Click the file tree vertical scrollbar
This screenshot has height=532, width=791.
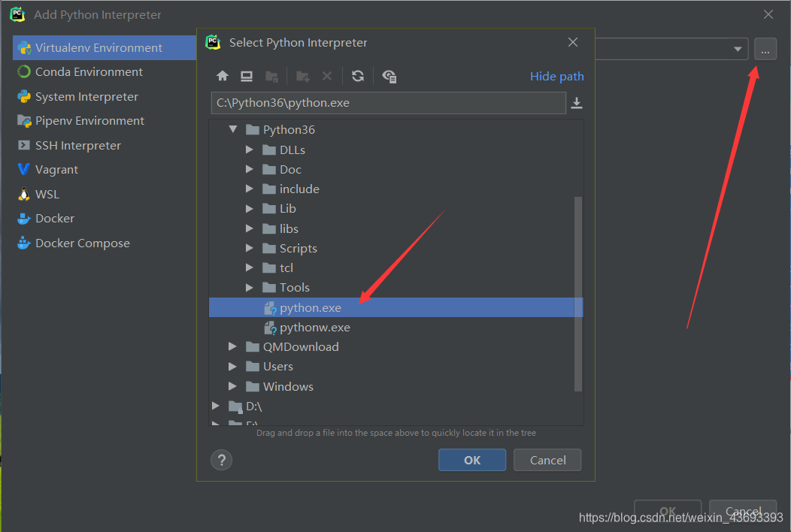pyautogui.click(x=578, y=294)
